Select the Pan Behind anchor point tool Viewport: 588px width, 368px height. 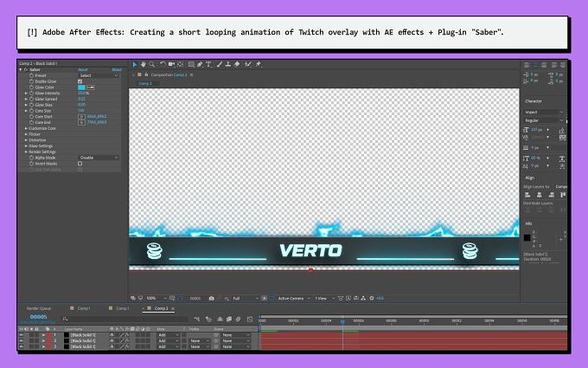pos(181,64)
